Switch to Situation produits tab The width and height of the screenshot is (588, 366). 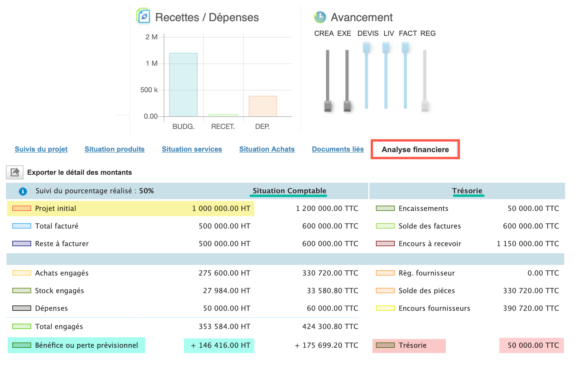coord(115,149)
